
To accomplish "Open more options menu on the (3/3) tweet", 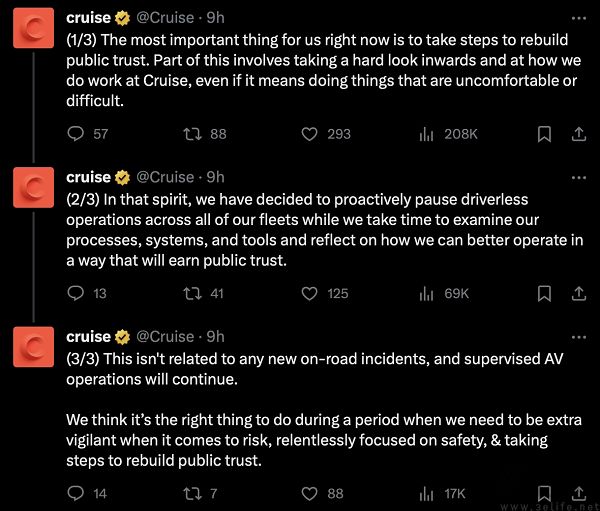I will click(x=579, y=337).
